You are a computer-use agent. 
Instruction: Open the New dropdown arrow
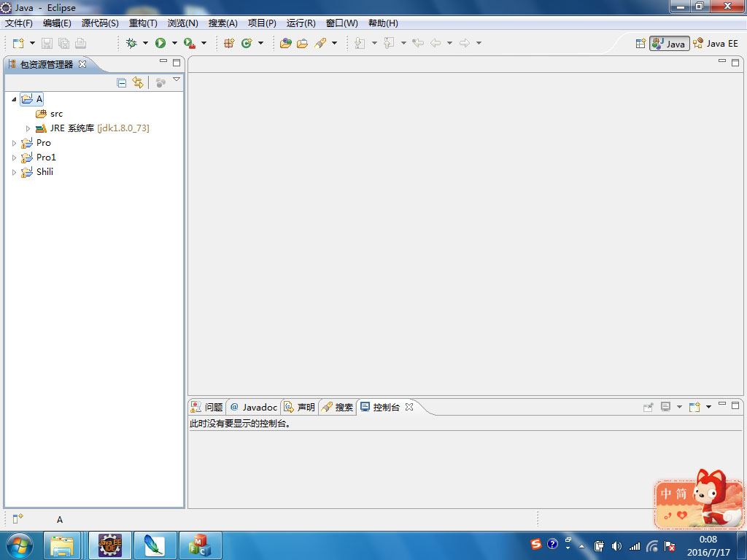coord(32,43)
